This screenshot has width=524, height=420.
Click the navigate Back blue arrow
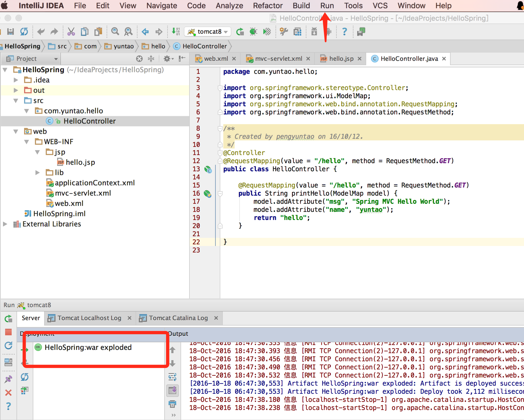(145, 32)
